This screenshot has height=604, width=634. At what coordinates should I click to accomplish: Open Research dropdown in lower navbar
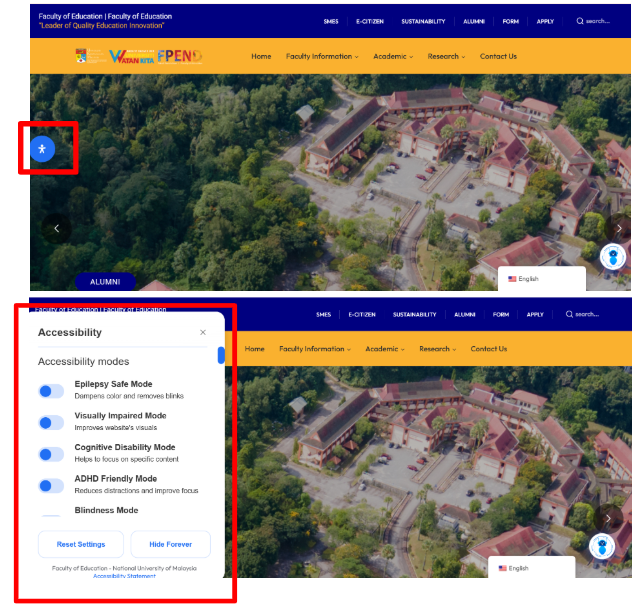tap(438, 349)
